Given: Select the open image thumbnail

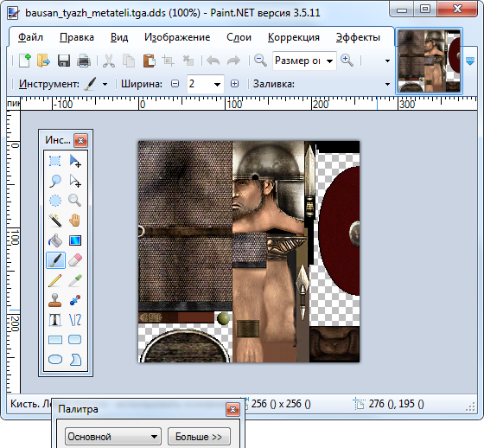Looking at the screenshot, I should click(x=429, y=61).
